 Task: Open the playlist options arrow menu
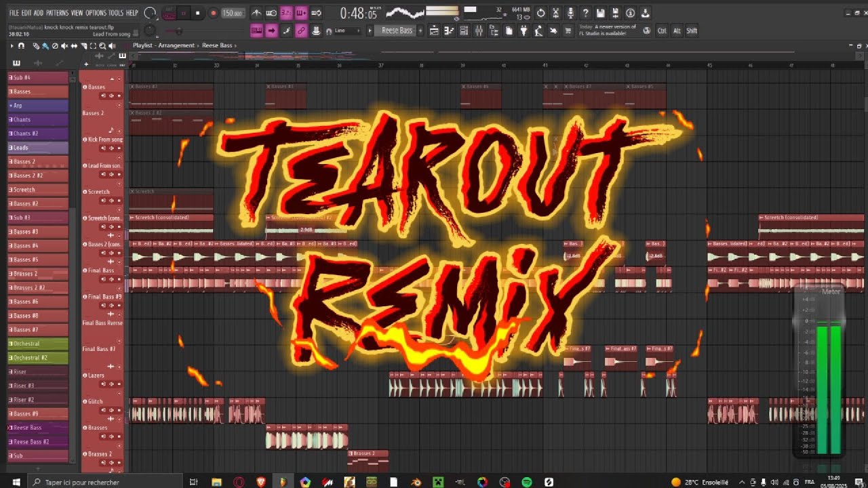pos(12,45)
